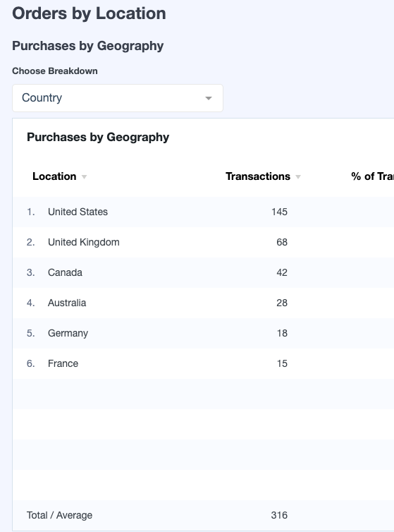The image size is (394, 532).
Task: Click the Orders by Location heading
Action: pyautogui.click(x=89, y=13)
